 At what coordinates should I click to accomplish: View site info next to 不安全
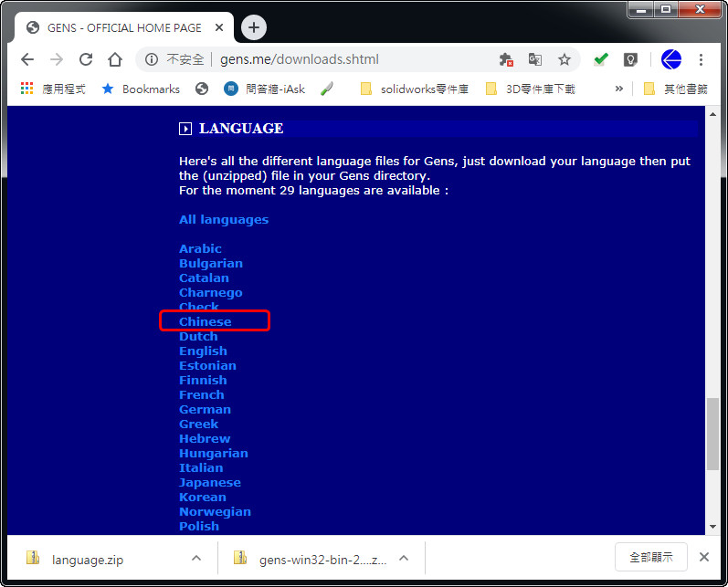click(152, 59)
